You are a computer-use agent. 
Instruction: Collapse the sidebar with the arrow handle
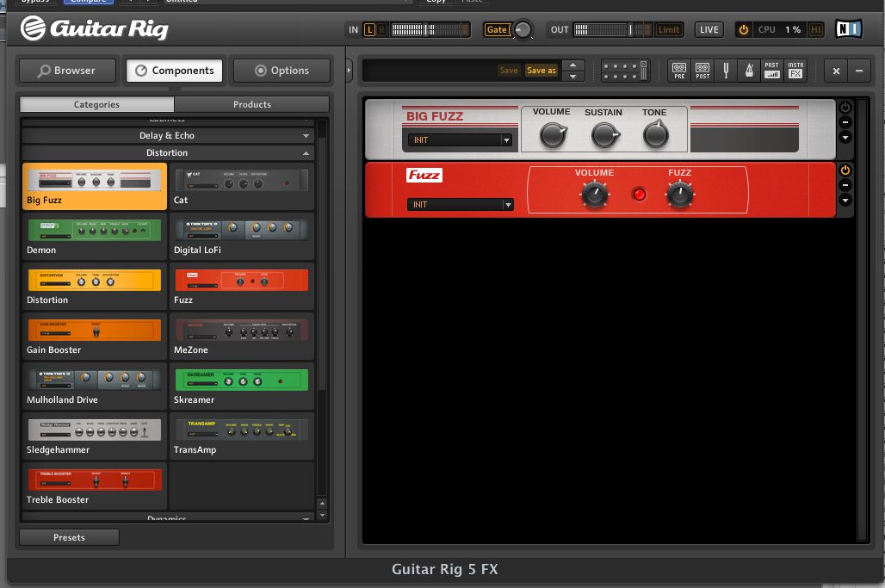(349, 71)
